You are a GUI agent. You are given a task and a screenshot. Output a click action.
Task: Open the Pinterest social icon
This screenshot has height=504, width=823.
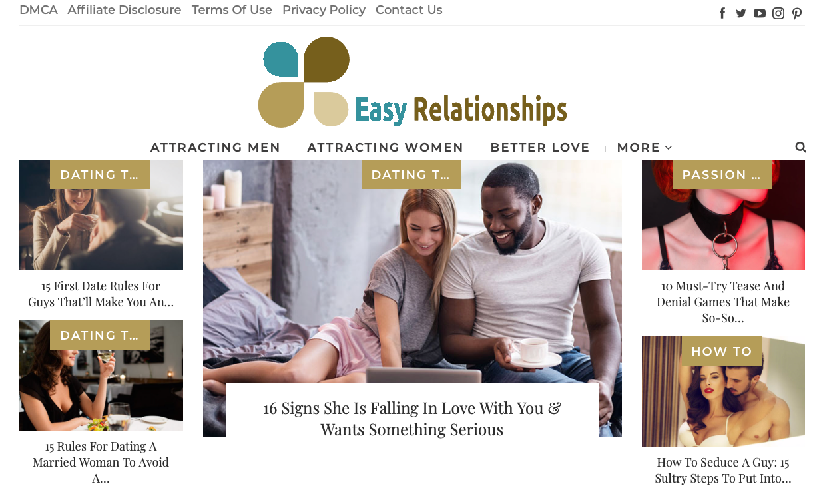click(x=797, y=13)
